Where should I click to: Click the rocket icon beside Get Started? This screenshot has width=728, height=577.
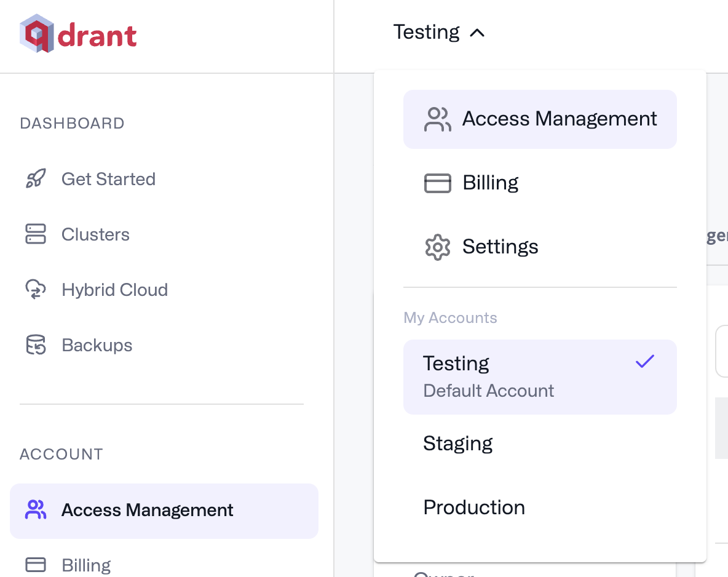(36, 179)
